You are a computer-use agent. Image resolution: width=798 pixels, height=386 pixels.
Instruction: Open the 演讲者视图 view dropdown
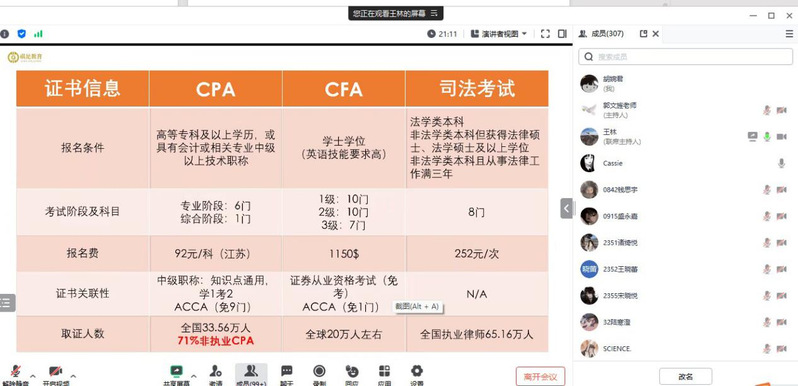pos(499,34)
